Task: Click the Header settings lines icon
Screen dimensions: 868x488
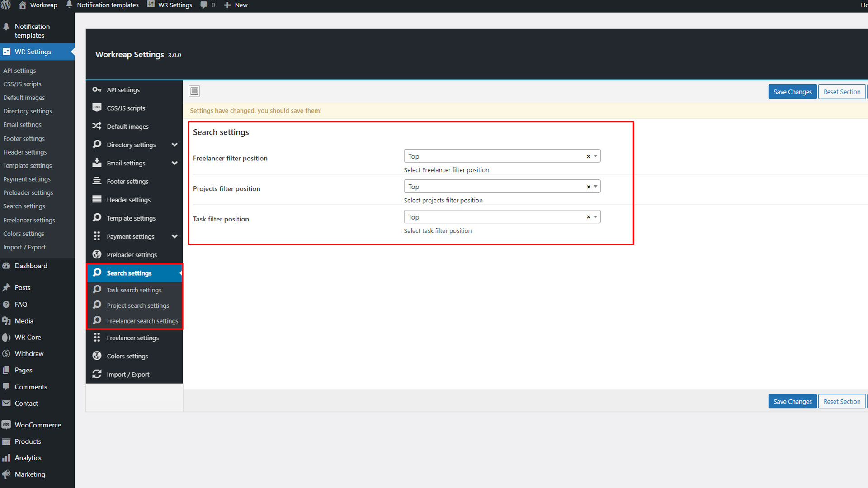Action: pos(97,199)
